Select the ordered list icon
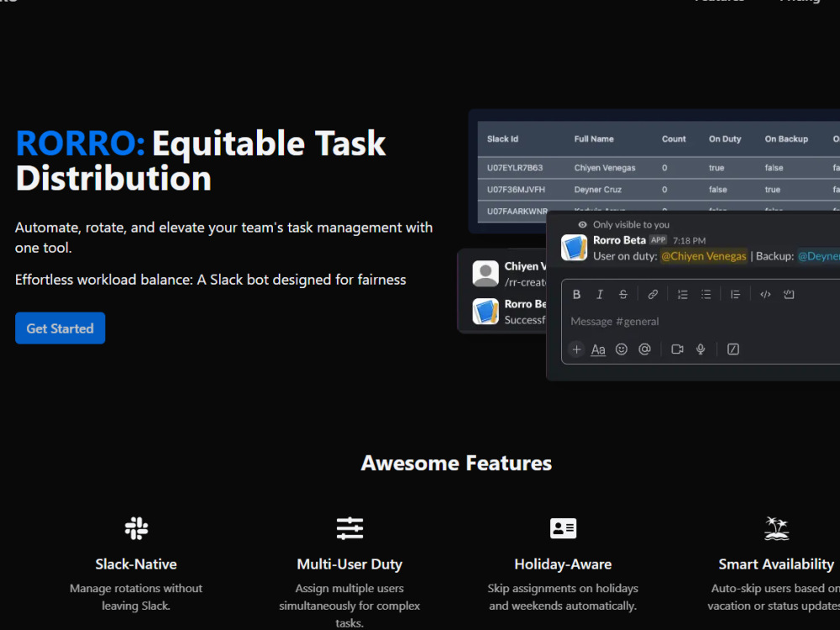Screen dimensions: 840x630 click(682, 294)
